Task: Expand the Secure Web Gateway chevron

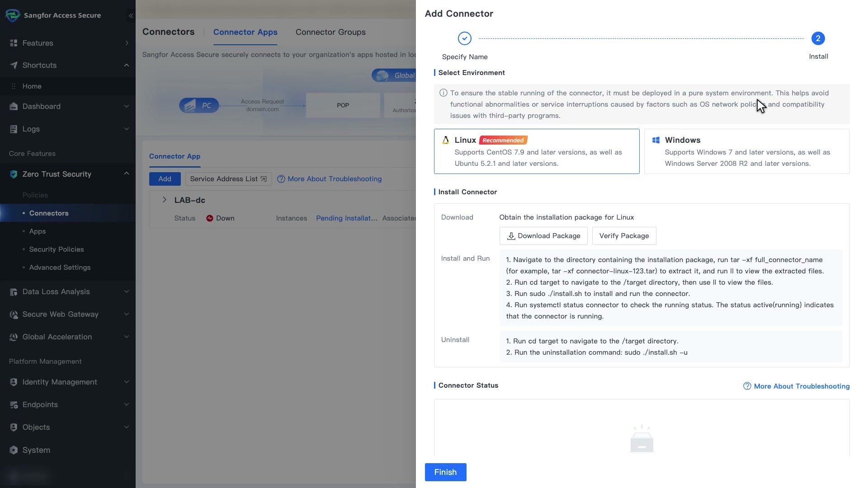Action: [127, 314]
